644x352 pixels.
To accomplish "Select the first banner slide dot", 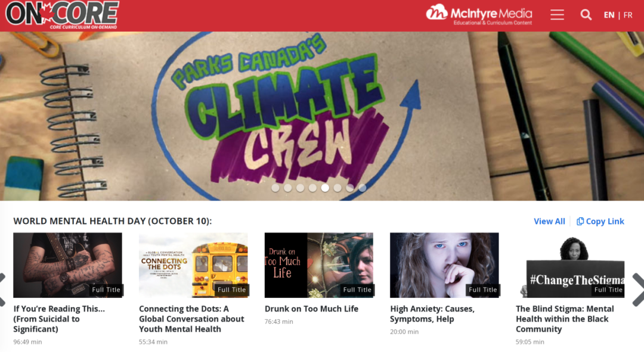I will 275,188.
